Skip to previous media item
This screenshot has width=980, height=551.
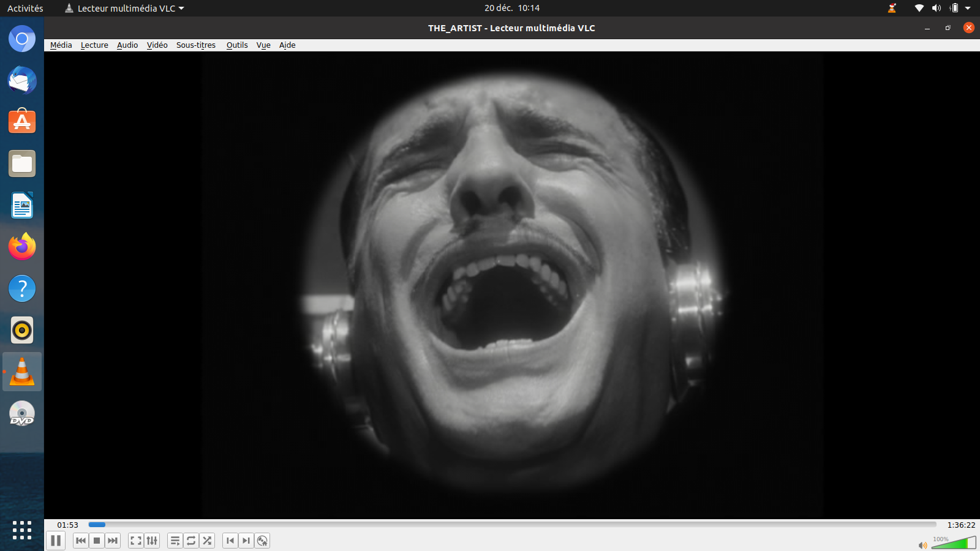point(81,541)
